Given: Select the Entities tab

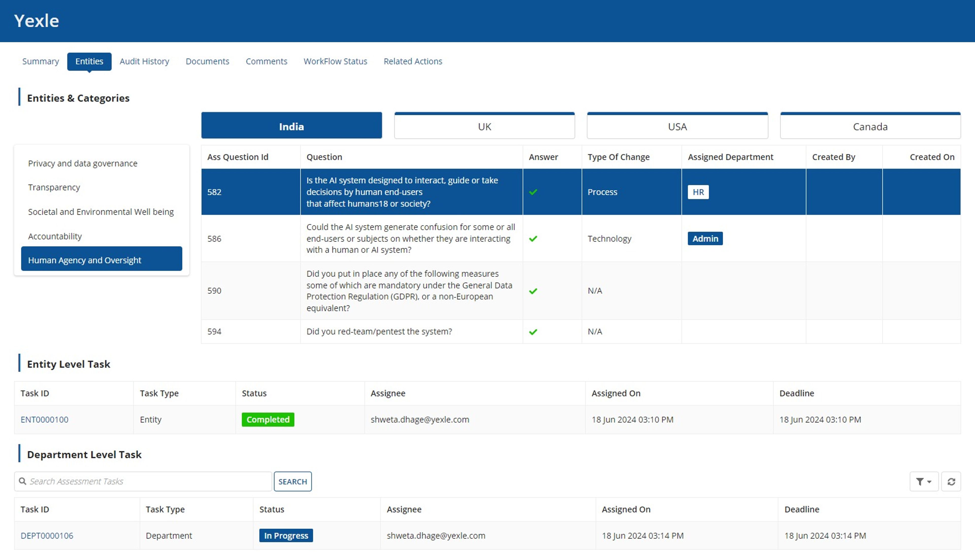Looking at the screenshot, I should (89, 61).
